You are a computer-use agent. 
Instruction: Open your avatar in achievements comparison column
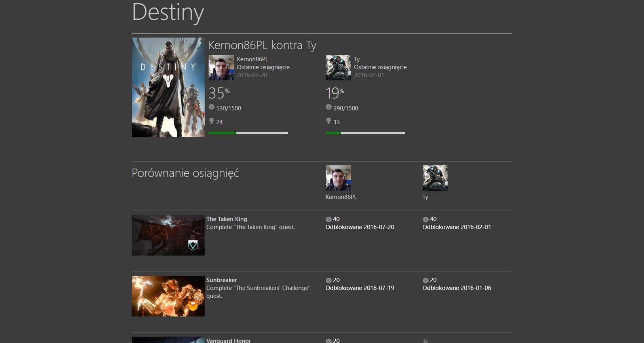point(435,178)
